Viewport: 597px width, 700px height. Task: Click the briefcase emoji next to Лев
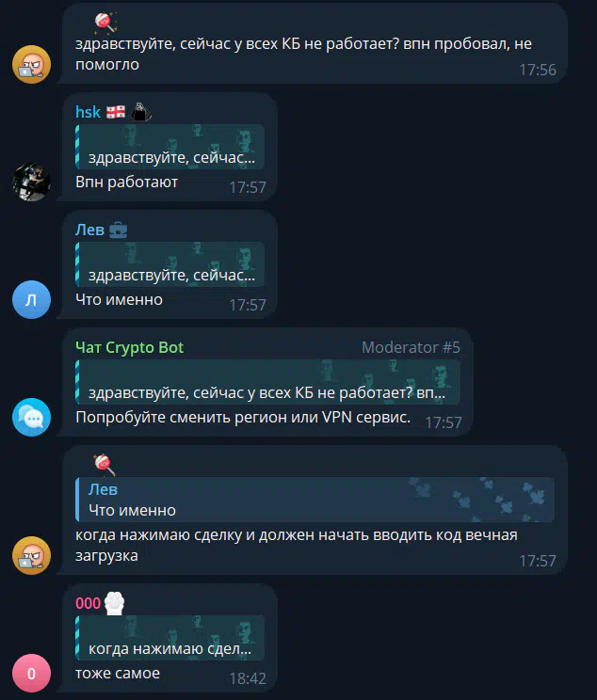point(118,230)
